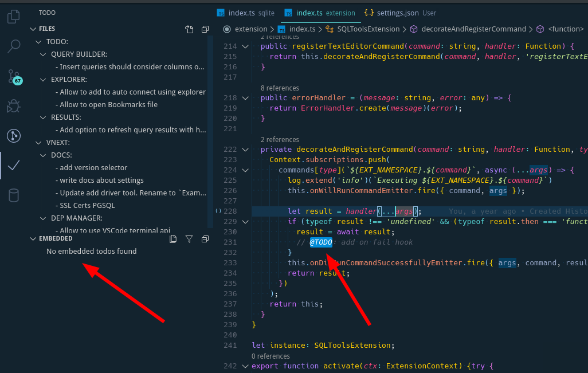588x373 pixels.
Task: Open the Run and Debug view
Action: pos(13,105)
